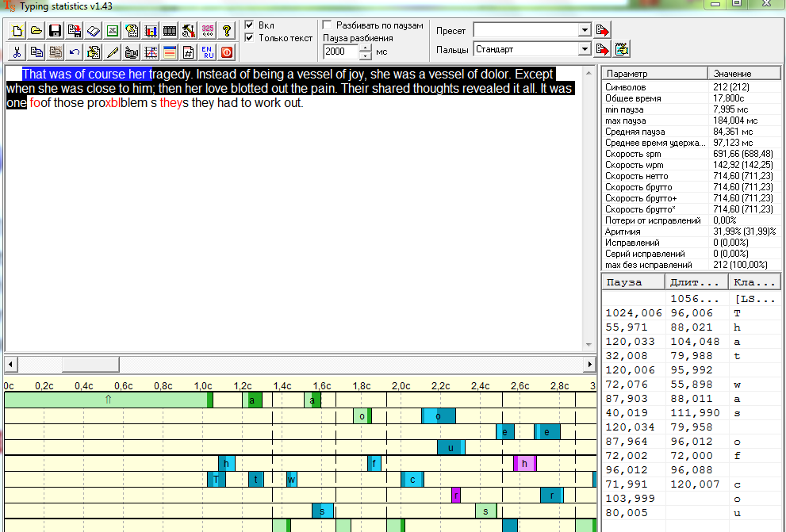Image resolution: width=786 pixels, height=532 pixels.
Task: Click the 'w' key block on timeline
Action: [291, 480]
